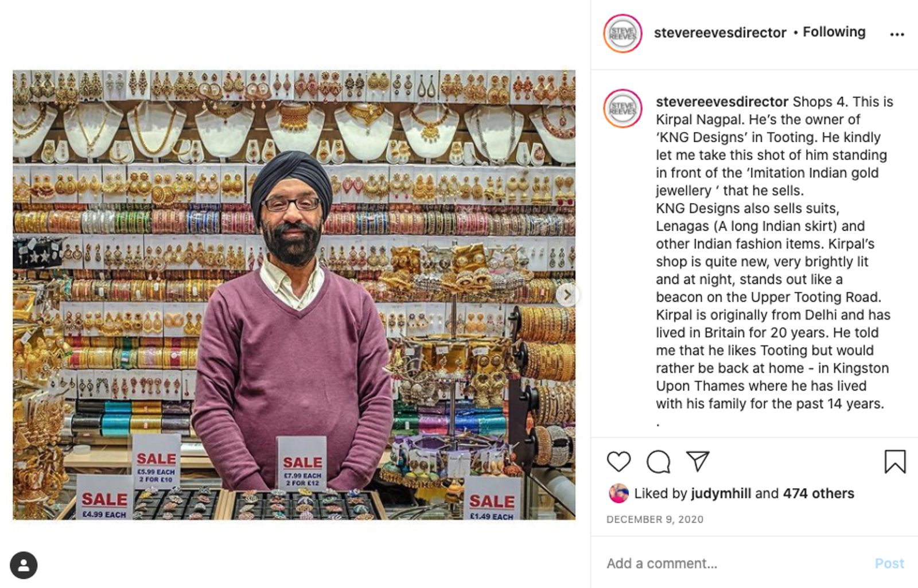Like the post with heart icon

point(619,462)
